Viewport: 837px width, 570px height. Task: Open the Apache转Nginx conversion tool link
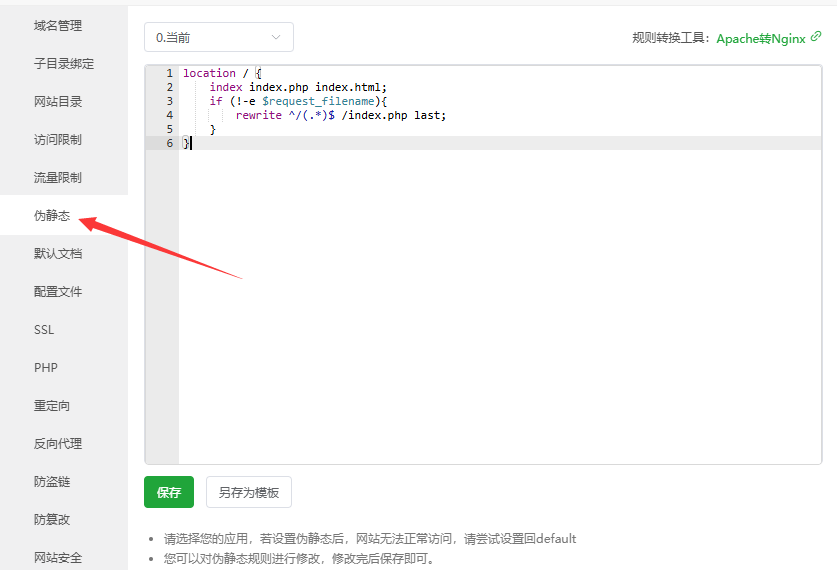pyautogui.click(x=760, y=38)
